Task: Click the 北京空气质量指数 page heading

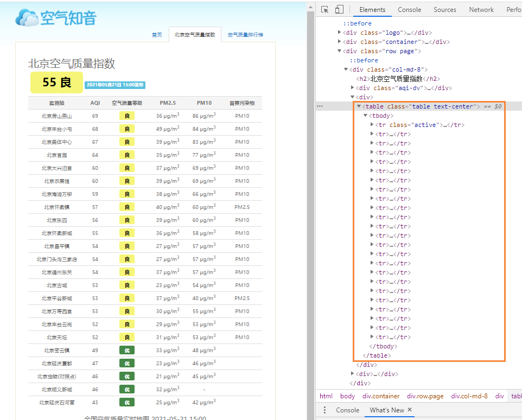Action: coord(72,63)
